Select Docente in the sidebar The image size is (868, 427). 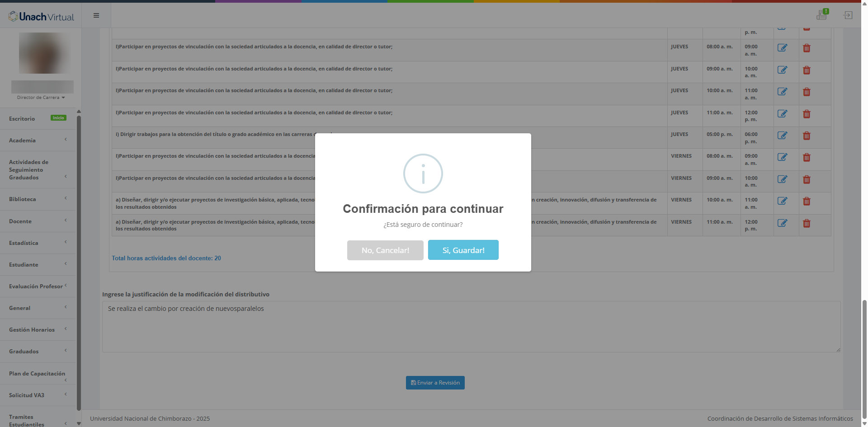[38, 221]
